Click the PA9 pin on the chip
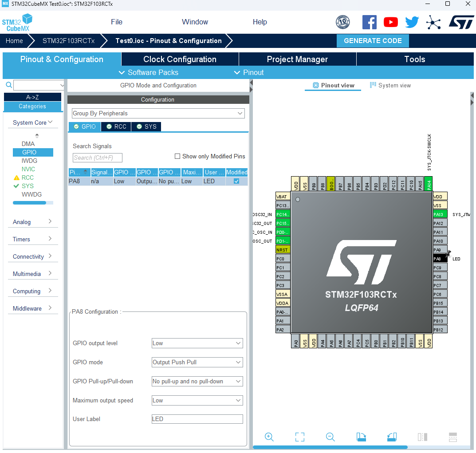The height and width of the screenshot is (453, 476). (x=440, y=250)
